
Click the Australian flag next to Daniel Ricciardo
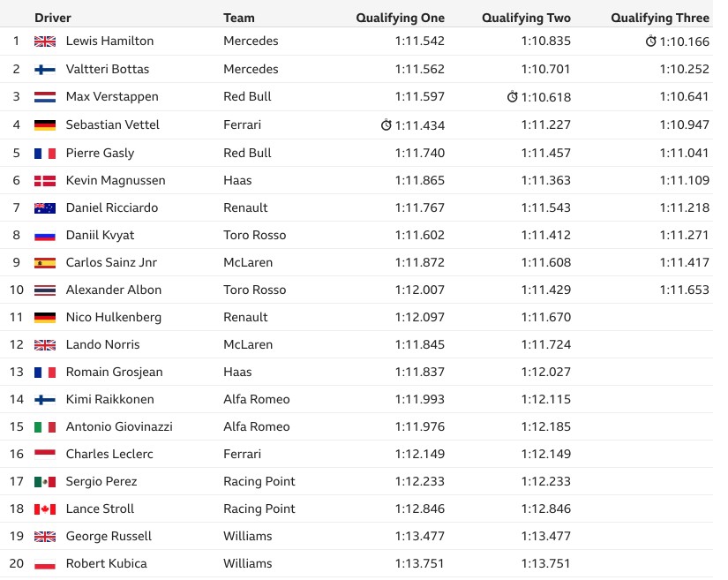tap(45, 208)
